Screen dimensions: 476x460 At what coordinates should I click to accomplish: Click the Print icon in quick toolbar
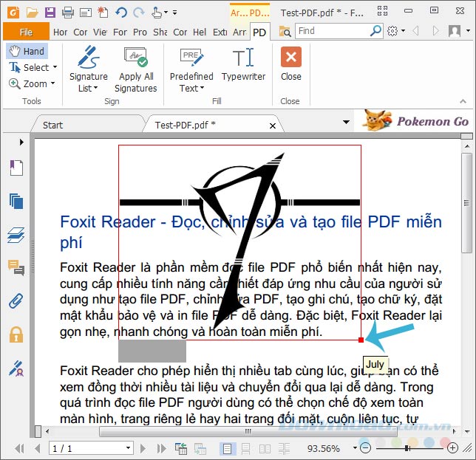(68, 13)
